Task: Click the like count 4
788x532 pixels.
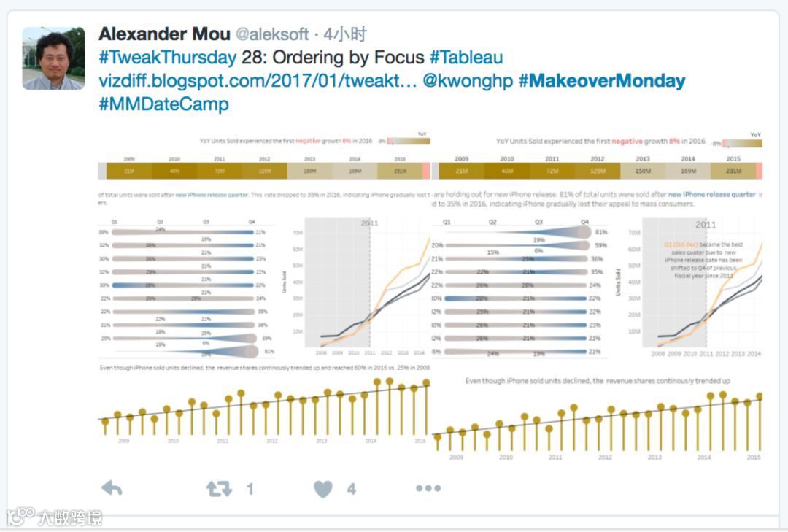Action: pyautogui.click(x=351, y=489)
